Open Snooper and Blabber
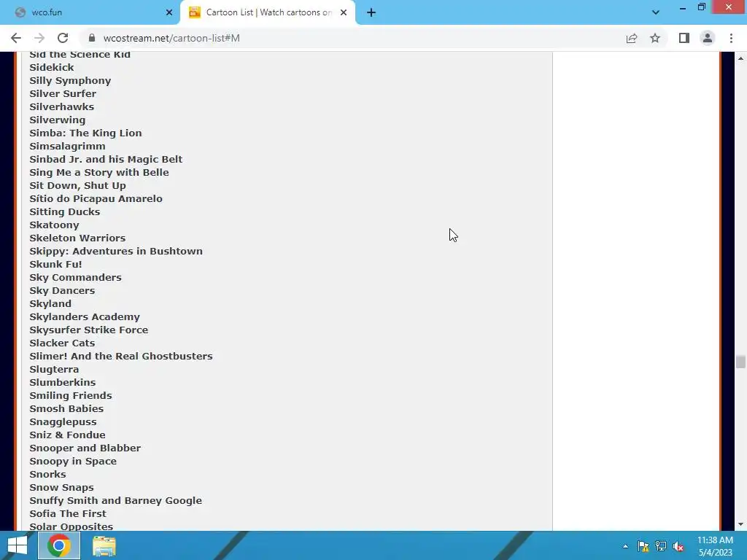747x560 pixels. (x=85, y=448)
